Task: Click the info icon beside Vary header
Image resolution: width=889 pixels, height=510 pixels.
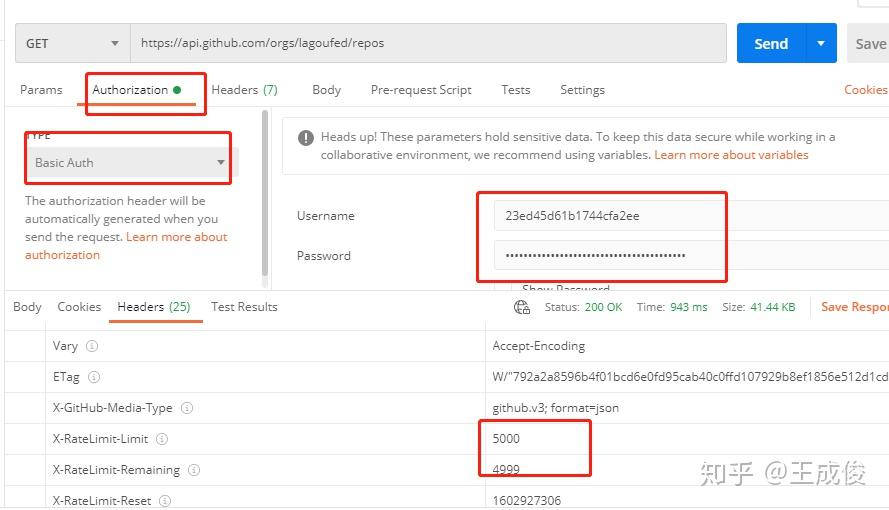Action: tap(92, 346)
